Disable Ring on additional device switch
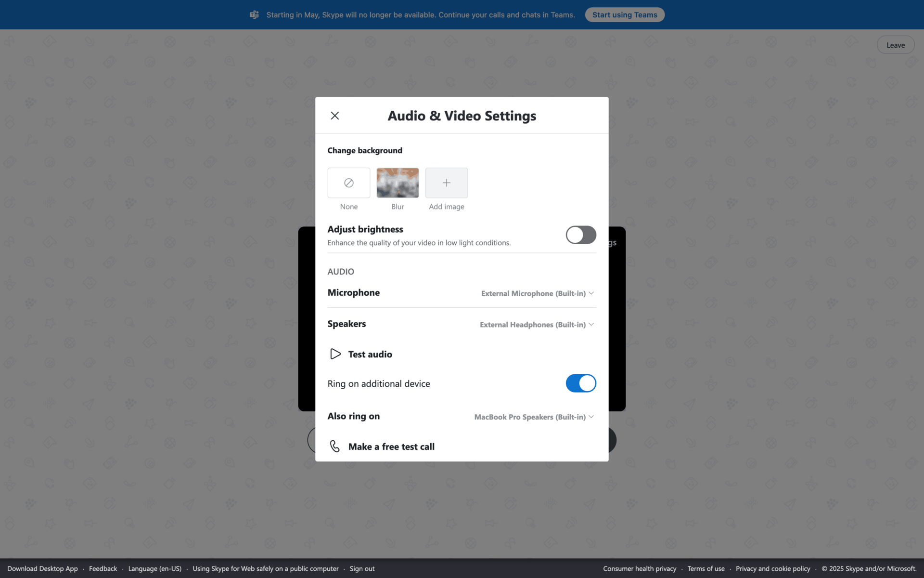 (581, 383)
